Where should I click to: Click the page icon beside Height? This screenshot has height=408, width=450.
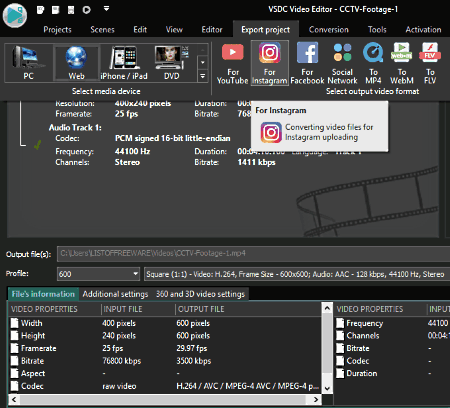[14, 336]
